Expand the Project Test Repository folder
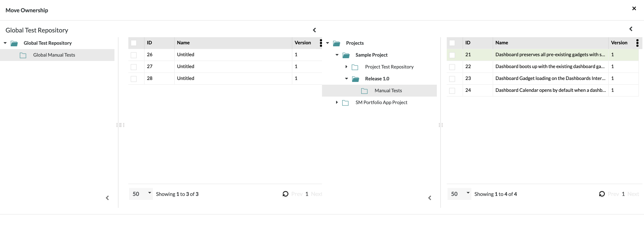Screen dimensions: 644x226 [x=346, y=67]
